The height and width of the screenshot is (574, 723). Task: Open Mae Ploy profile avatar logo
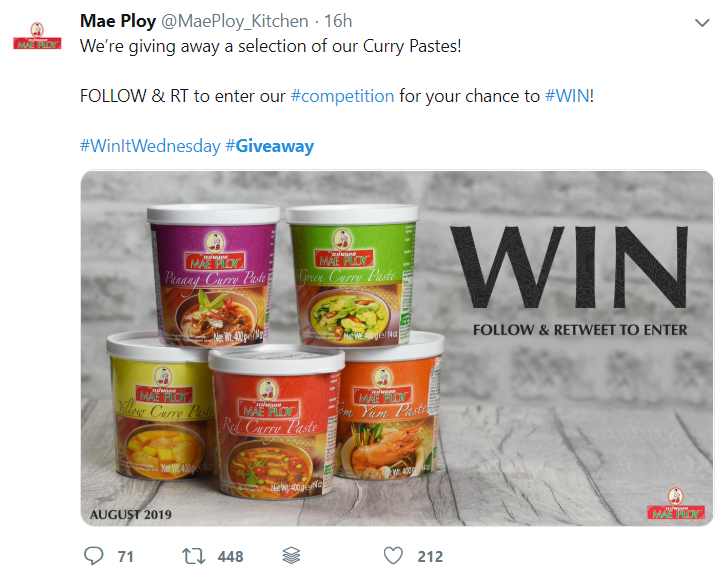(x=37, y=36)
